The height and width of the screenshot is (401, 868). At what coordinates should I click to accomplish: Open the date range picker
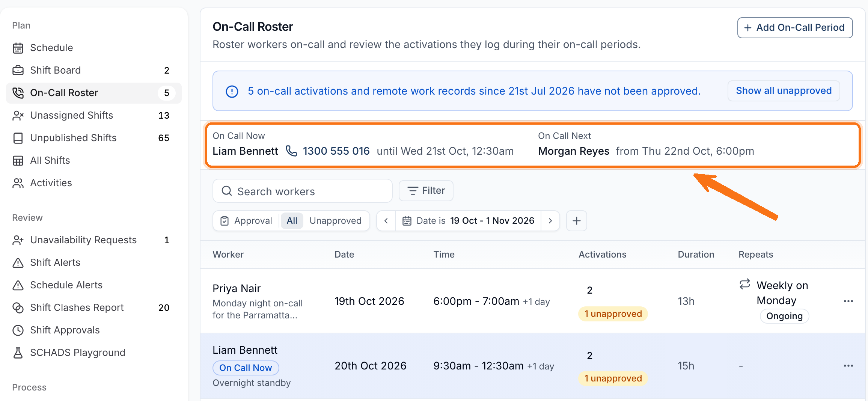pyautogui.click(x=468, y=221)
